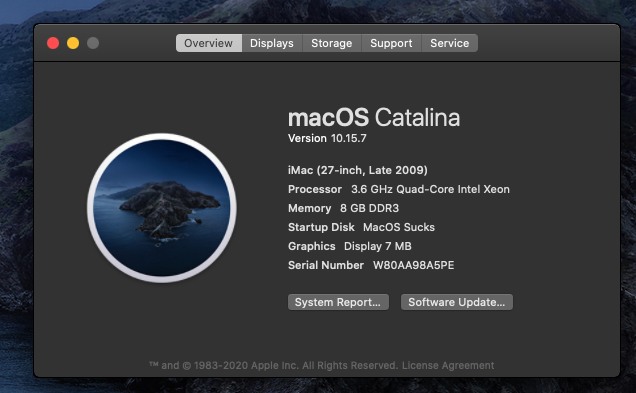
Task: Click the MacOS Sucks startup disk name
Action: (x=399, y=227)
